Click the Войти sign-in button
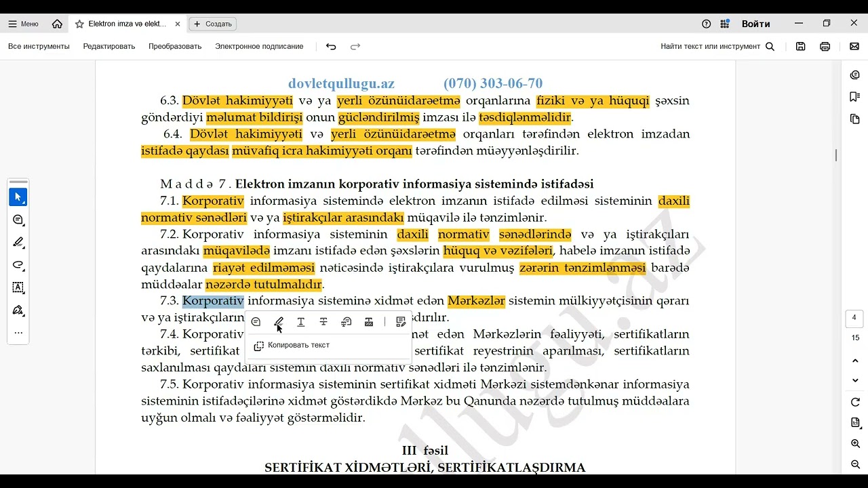Image resolution: width=868 pixels, height=488 pixels. click(x=755, y=24)
